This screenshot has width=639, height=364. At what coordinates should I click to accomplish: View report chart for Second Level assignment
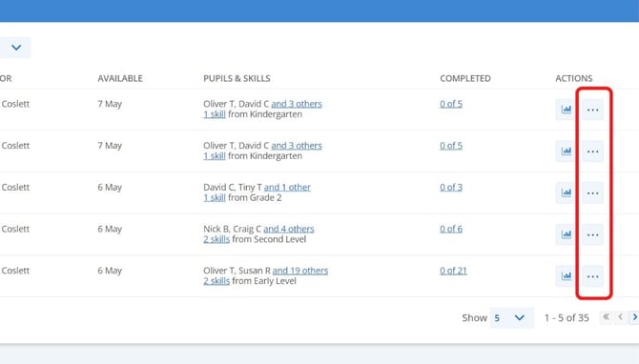pos(567,234)
